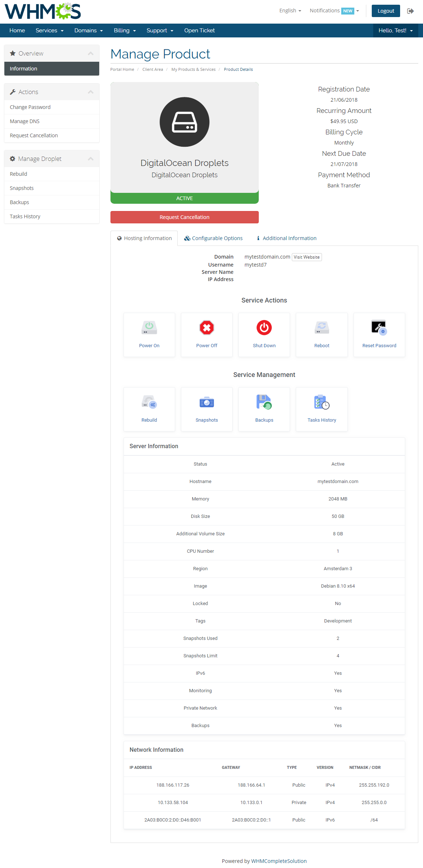Click the Client Area breadcrumb
Screen dimensions: 423x868
tap(153, 69)
